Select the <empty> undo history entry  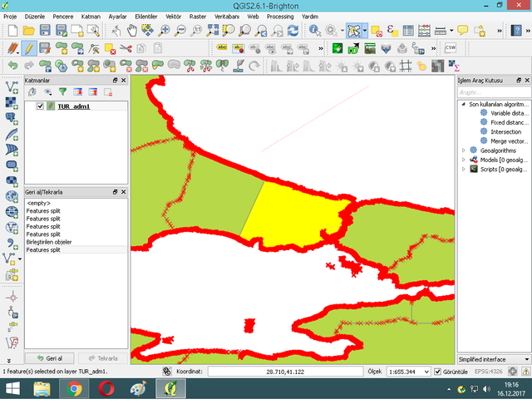pyautogui.click(x=38, y=203)
